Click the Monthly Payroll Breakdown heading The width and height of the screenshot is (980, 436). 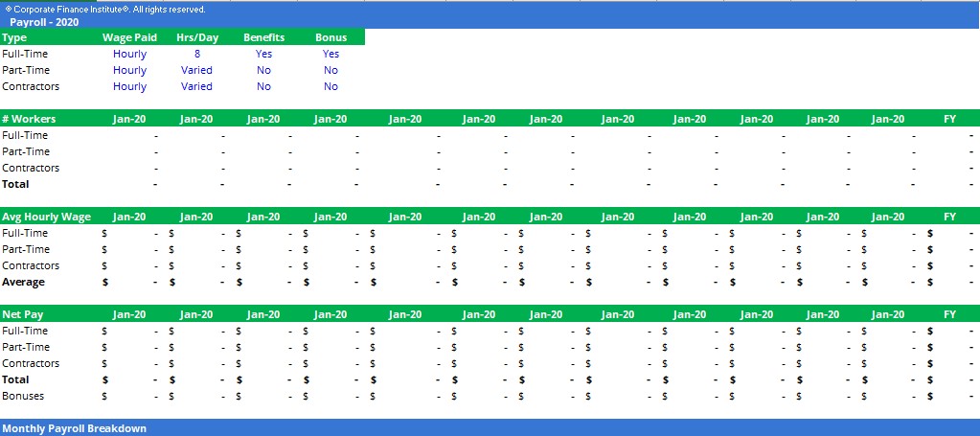[75, 428]
